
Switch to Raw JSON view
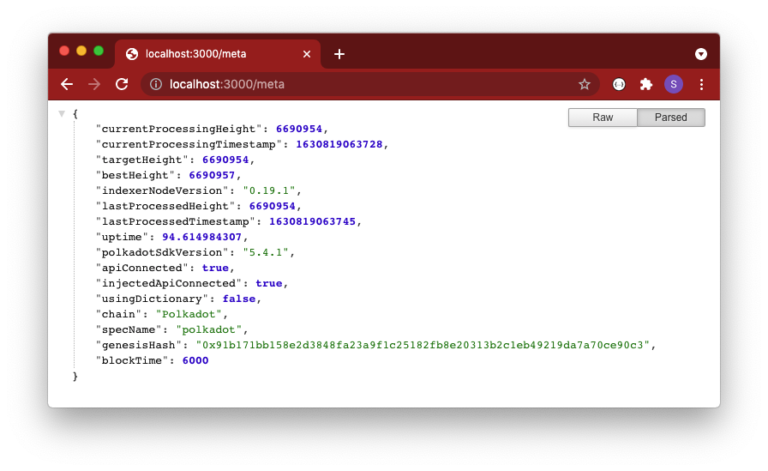pyautogui.click(x=602, y=118)
